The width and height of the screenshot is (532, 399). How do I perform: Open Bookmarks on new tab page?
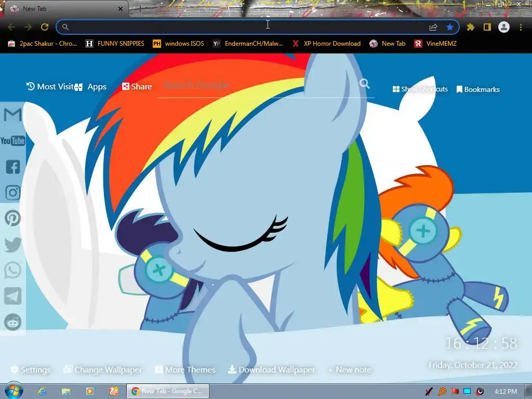478,89
